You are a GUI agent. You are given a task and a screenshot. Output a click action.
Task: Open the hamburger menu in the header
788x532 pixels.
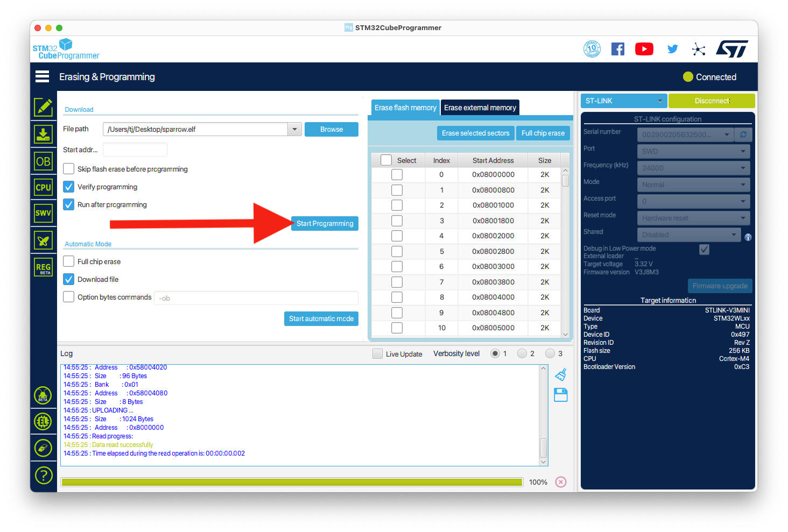(x=43, y=76)
